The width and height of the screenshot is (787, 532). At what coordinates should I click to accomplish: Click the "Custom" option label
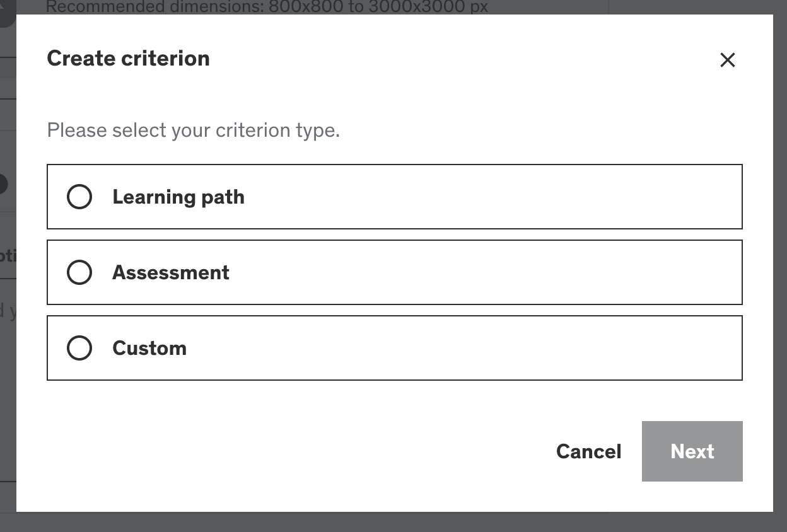point(149,348)
